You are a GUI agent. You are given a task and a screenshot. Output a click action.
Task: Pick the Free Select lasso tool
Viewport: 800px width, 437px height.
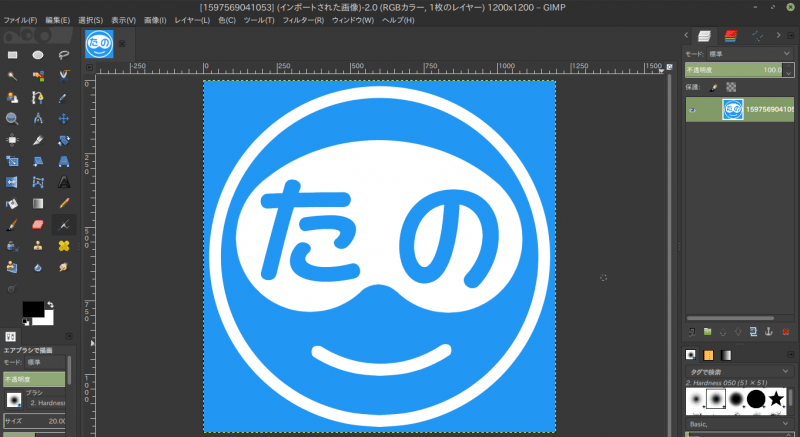[x=63, y=54]
